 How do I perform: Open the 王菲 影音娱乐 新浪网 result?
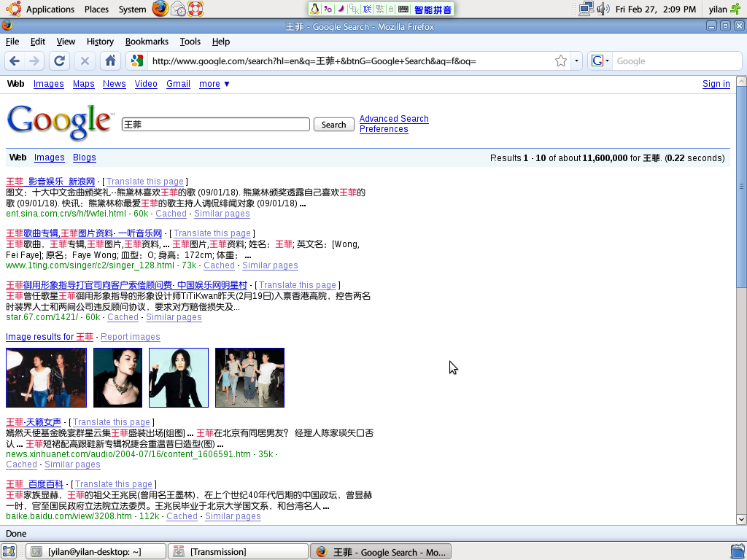pyautogui.click(x=50, y=182)
